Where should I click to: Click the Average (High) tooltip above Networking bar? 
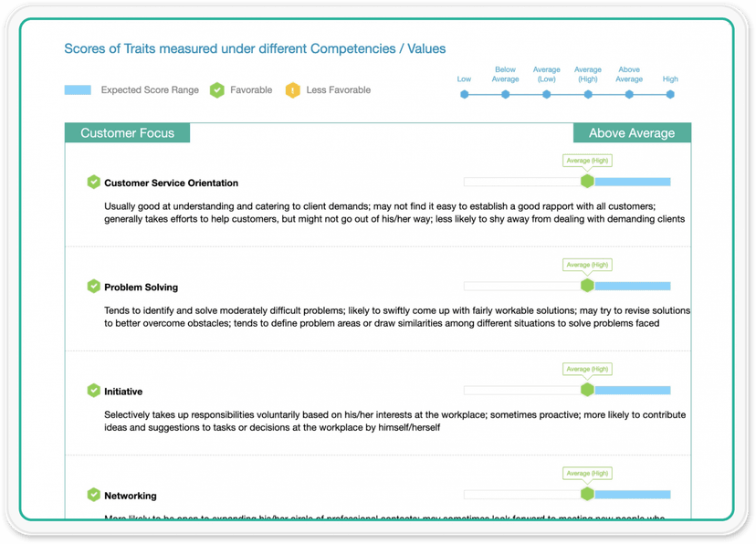[x=587, y=474]
